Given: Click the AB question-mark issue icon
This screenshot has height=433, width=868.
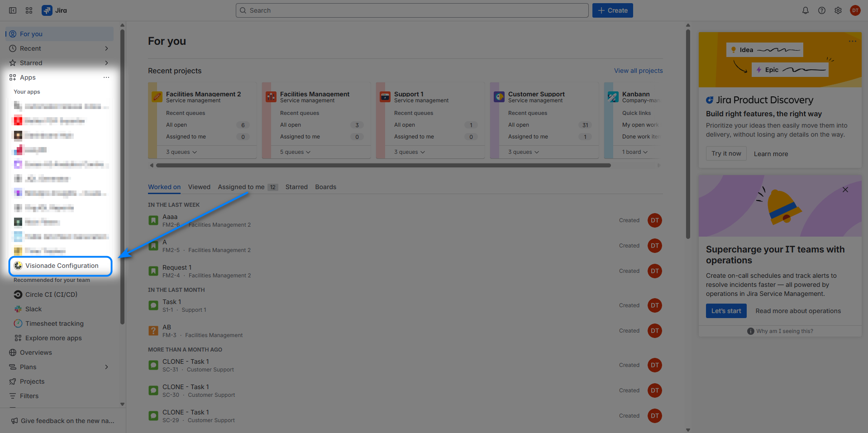Looking at the screenshot, I should 153,331.
